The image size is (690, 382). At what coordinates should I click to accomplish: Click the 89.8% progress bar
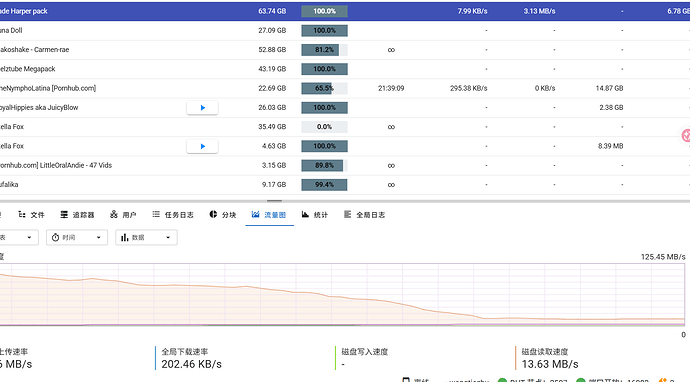tap(324, 165)
